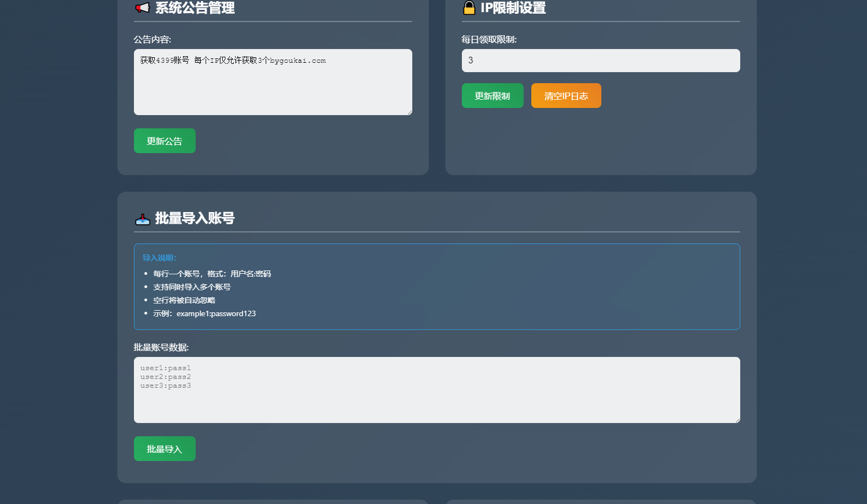
Task: Click the 系统公告管理 section heading
Action: [x=195, y=8]
